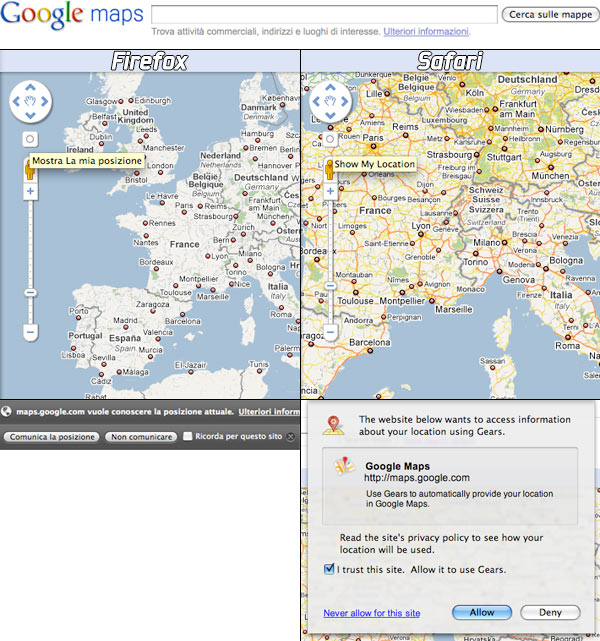Click the Google Maps search field
The width and height of the screenshot is (600, 641).
323,15
